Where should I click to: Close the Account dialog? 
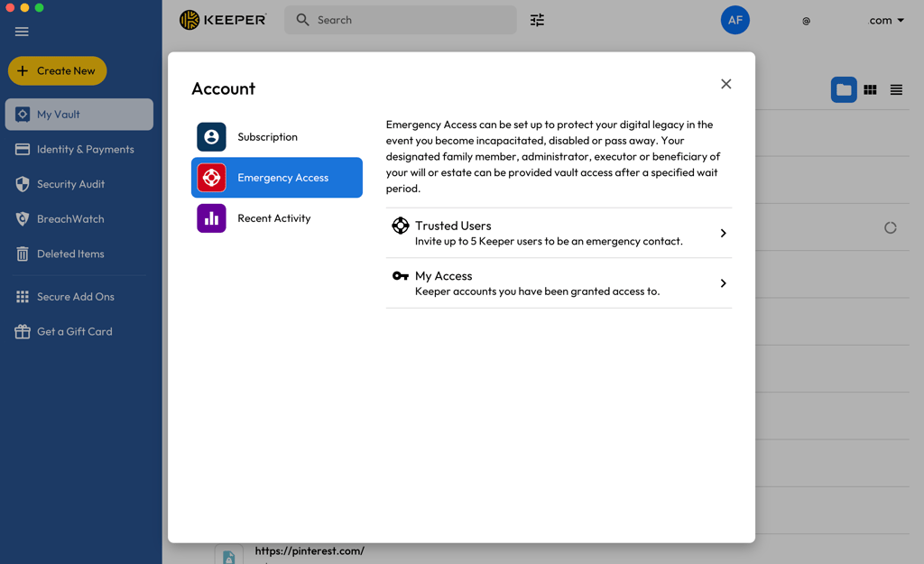coord(726,84)
